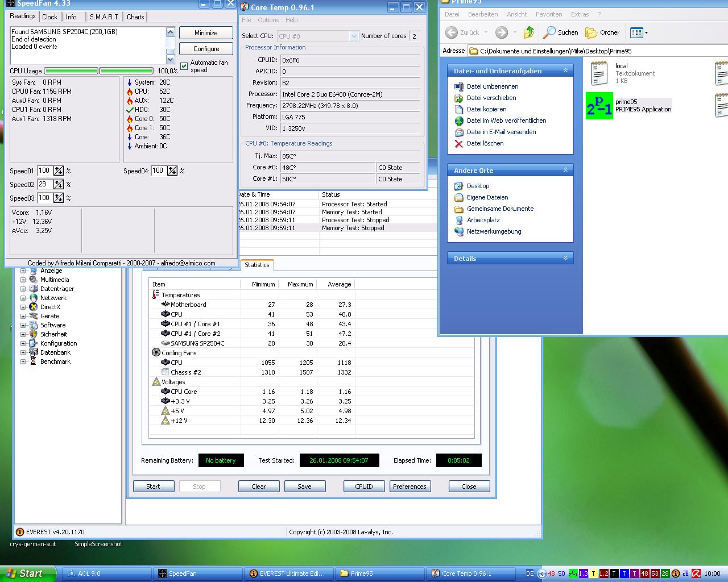Click the Cooling Fans icon in Statistics

[156, 352]
